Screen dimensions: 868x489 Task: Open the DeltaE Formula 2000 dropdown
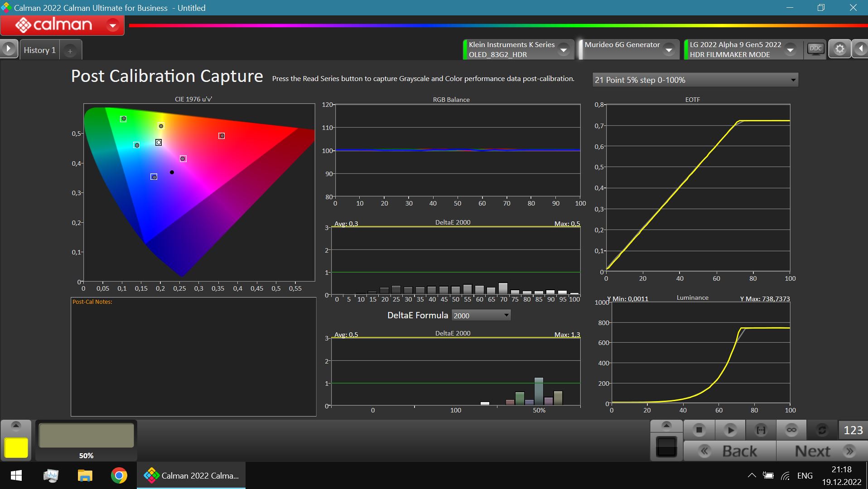481,316
